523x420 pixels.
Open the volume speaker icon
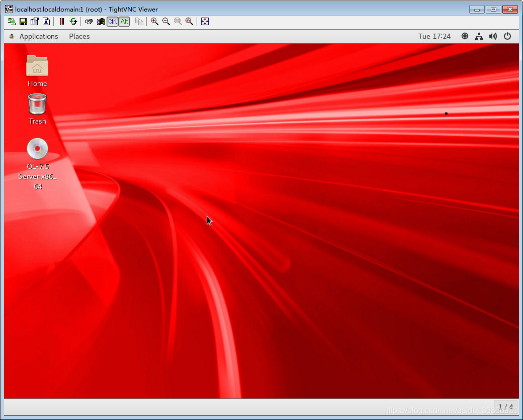pyautogui.click(x=493, y=36)
